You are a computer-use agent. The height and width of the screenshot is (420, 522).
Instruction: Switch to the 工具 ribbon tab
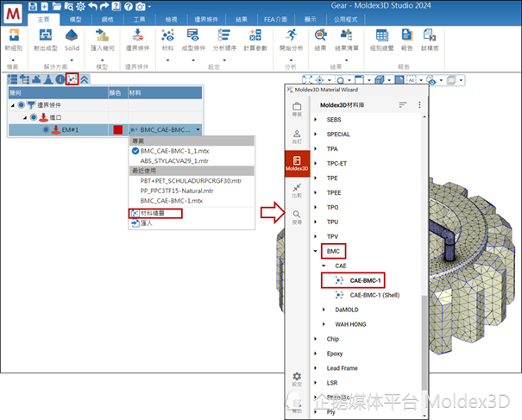(x=139, y=20)
